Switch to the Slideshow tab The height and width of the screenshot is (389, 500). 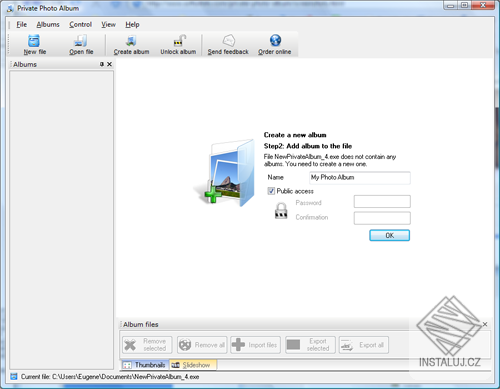pos(193,365)
